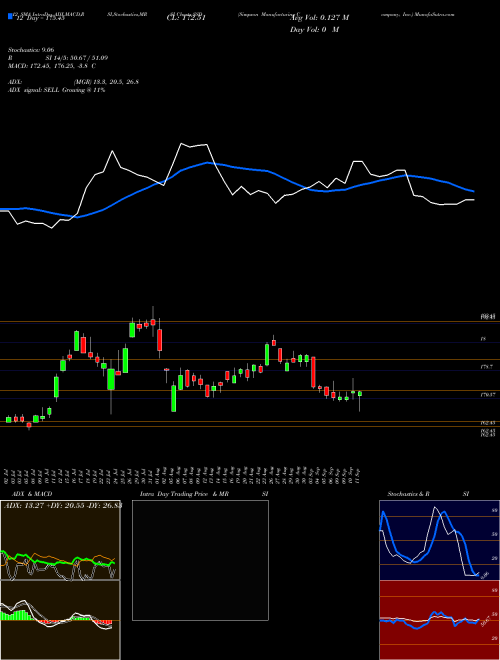The height and width of the screenshot is (660, 500).
Task: Click the MACD histogram panel
Action: tap(60, 620)
